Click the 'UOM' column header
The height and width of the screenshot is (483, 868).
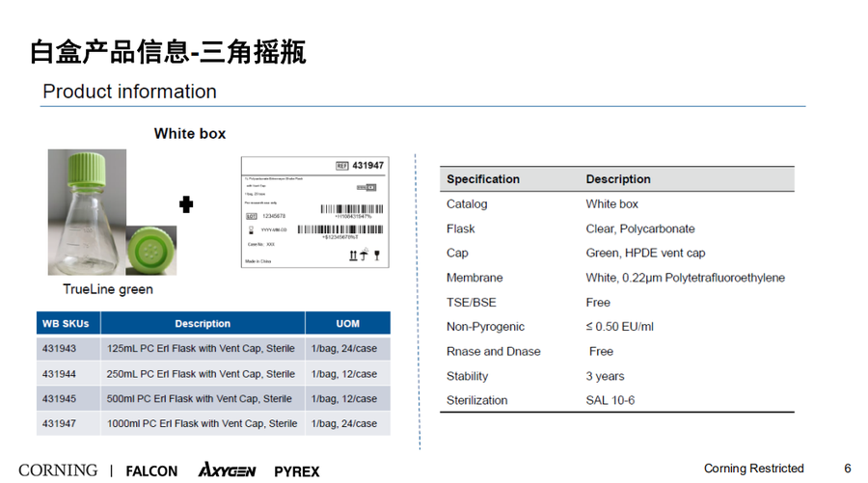[347, 323]
